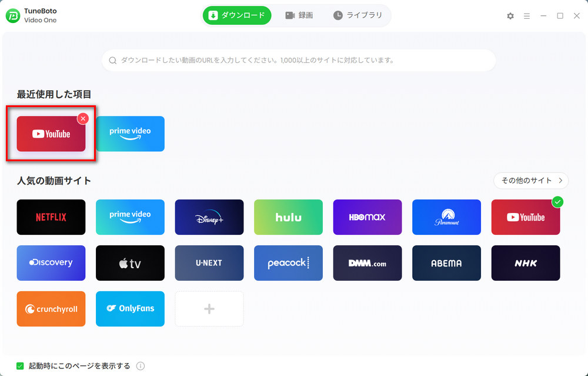The image size is (588, 376).
Task: Open the U-NEXT site tile
Action: pos(209,263)
